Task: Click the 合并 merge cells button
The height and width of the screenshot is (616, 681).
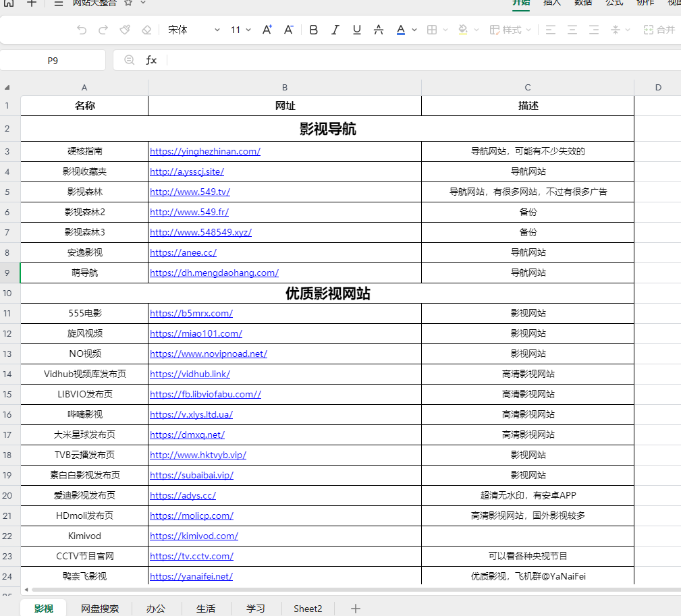Action: coord(659,30)
